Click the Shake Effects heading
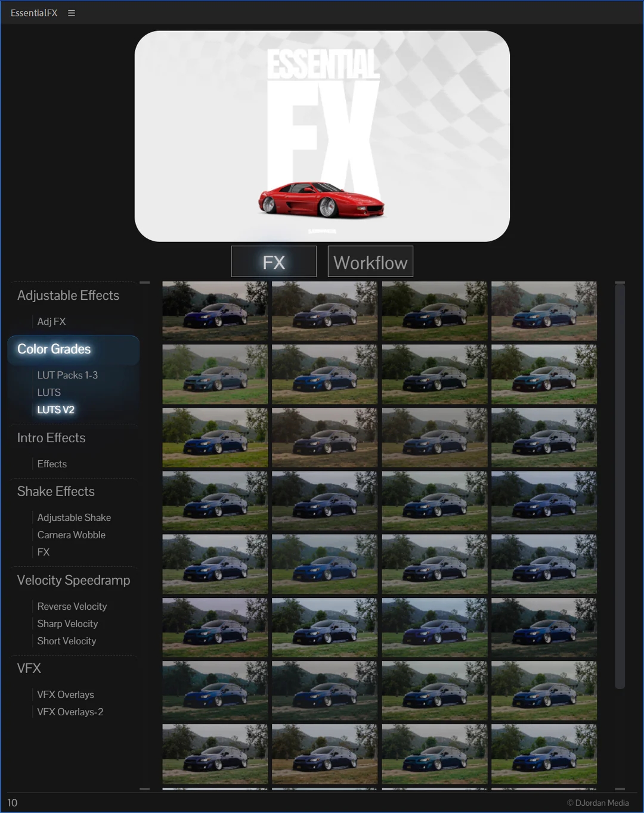 (56, 492)
